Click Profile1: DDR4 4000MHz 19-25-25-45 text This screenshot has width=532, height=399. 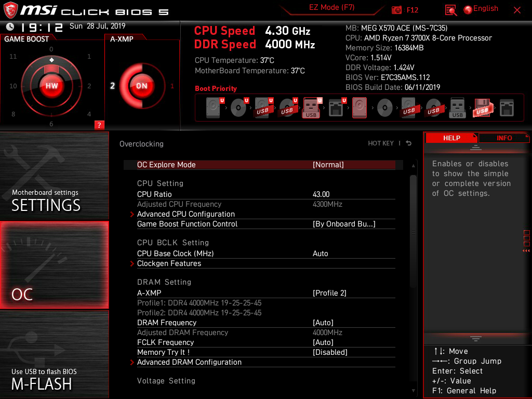(199, 303)
